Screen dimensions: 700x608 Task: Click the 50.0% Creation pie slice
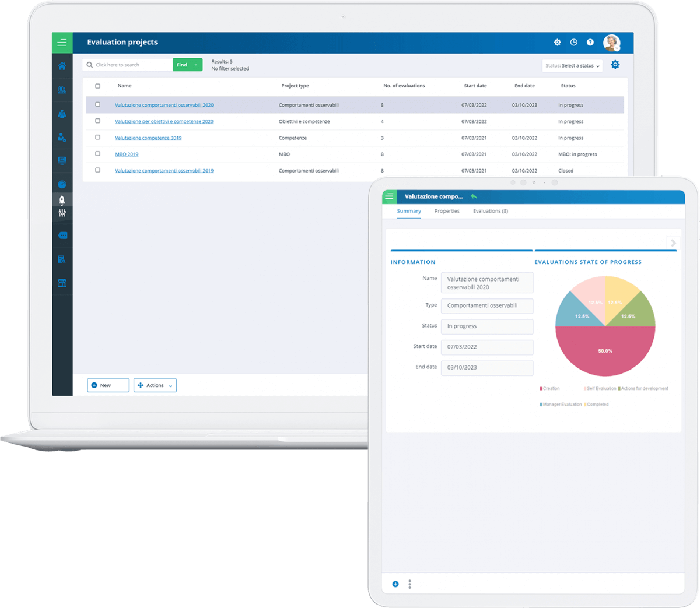point(605,352)
